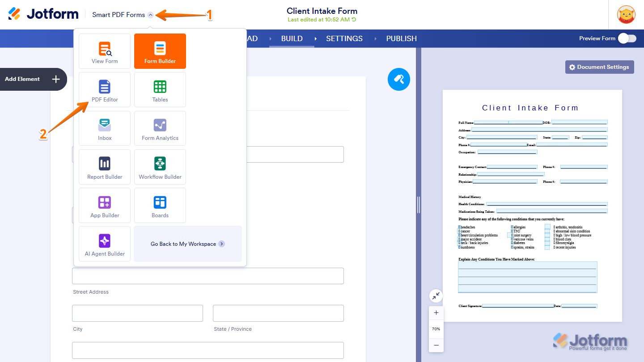The image size is (644, 362).
Task: Open Form Analytics tile
Action: coord(160,128)
